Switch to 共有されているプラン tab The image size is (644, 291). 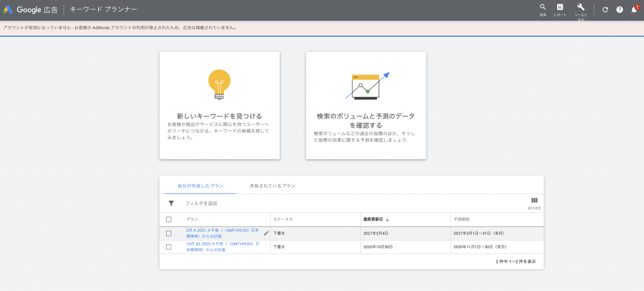[x=272, y=186]
